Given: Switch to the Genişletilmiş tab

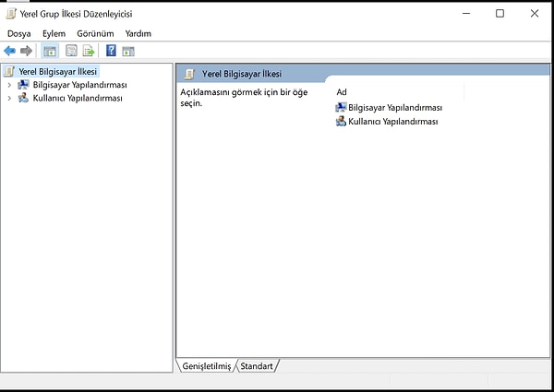Looking at the screenshot, I should [x=206, y=366].
